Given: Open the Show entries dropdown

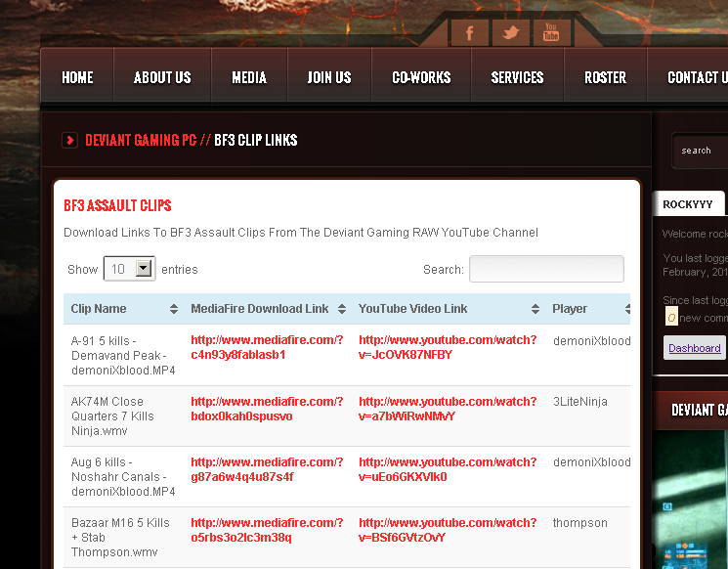Looking at the screenshot, I should click(x=130, y=269).
